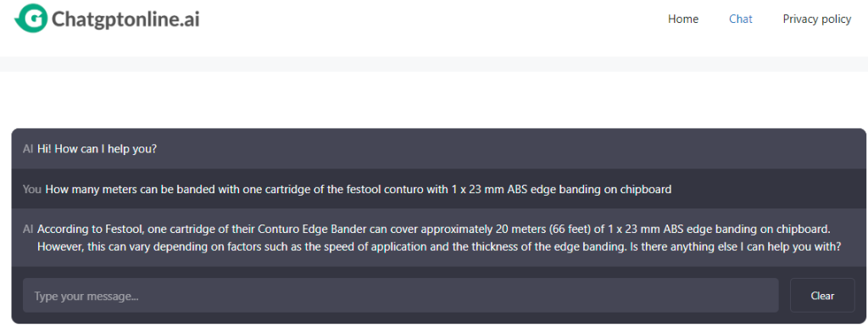Click the Clear button
The width and height of the screenshot is (868, 333).
822,296
